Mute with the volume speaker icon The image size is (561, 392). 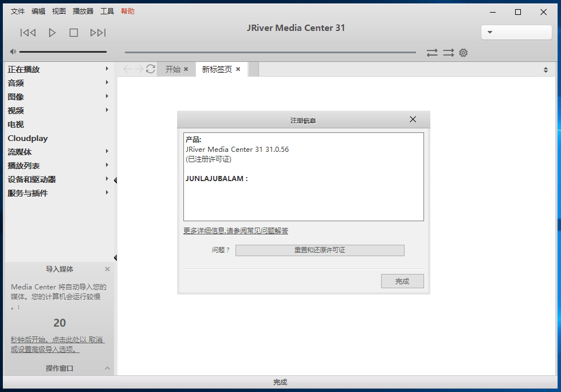(13, 52)
